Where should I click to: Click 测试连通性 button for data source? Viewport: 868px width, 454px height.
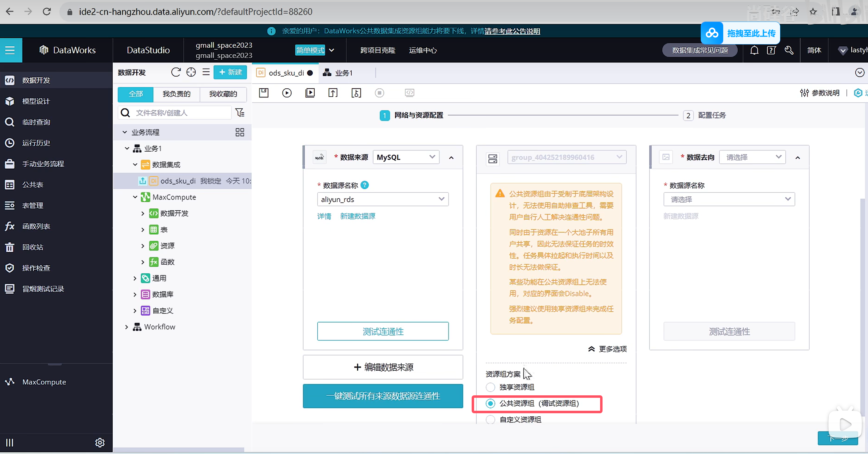click(x=382, y=331)
